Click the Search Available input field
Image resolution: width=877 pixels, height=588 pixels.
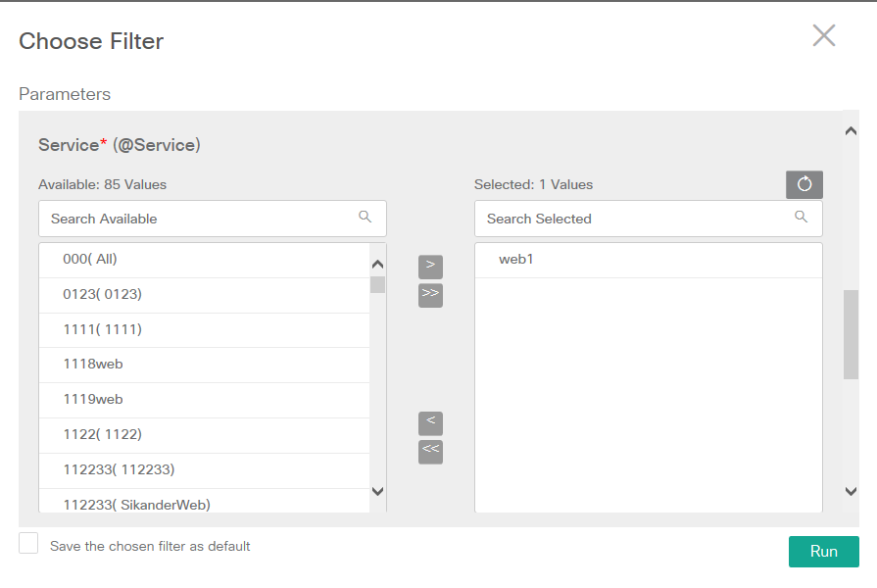tap(201, 219)
